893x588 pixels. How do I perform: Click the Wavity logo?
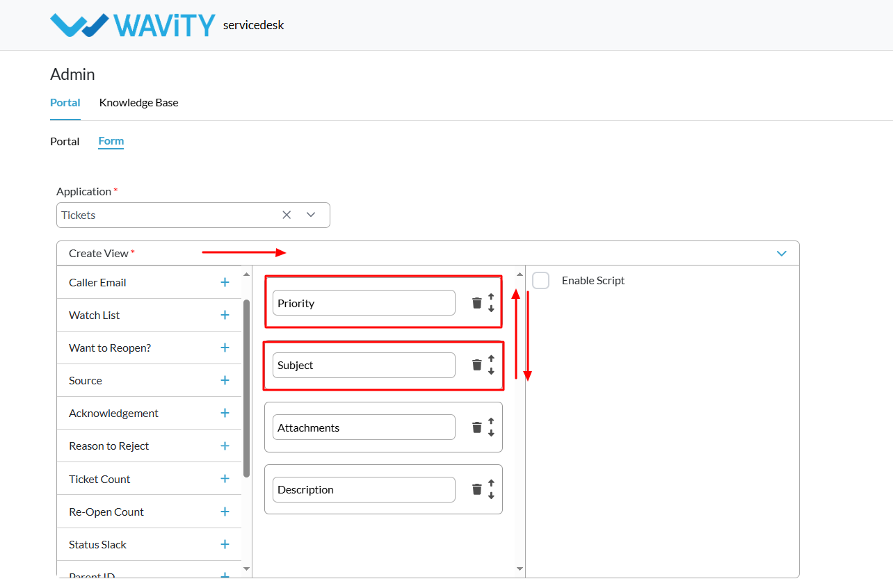click(133, 25)
